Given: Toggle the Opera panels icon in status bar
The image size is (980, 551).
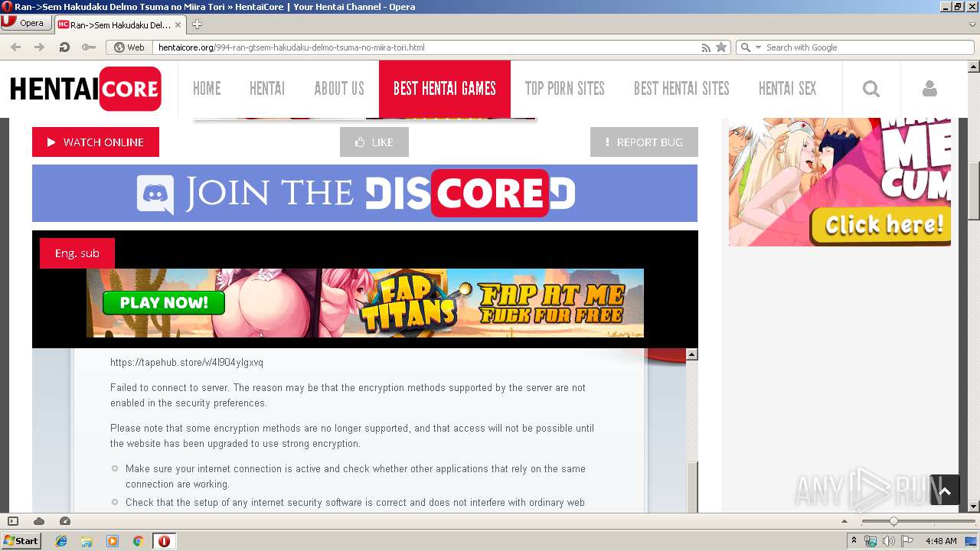Looking at the screenshot, I should click(13, 521).
